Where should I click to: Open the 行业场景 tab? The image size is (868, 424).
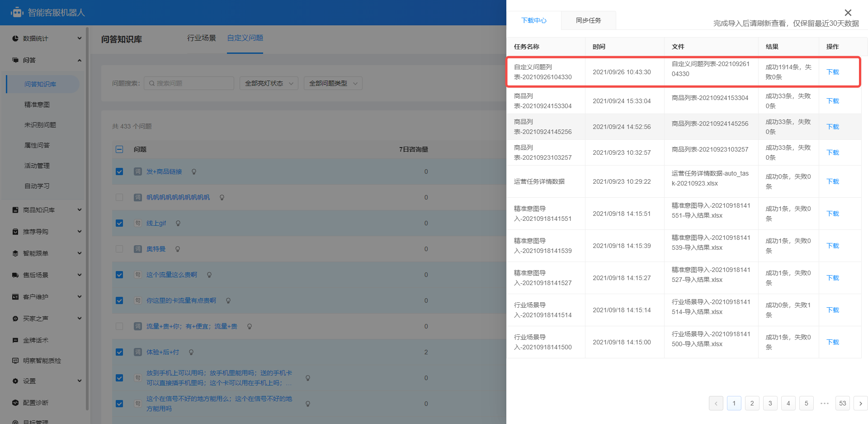[x=202, y=38]
